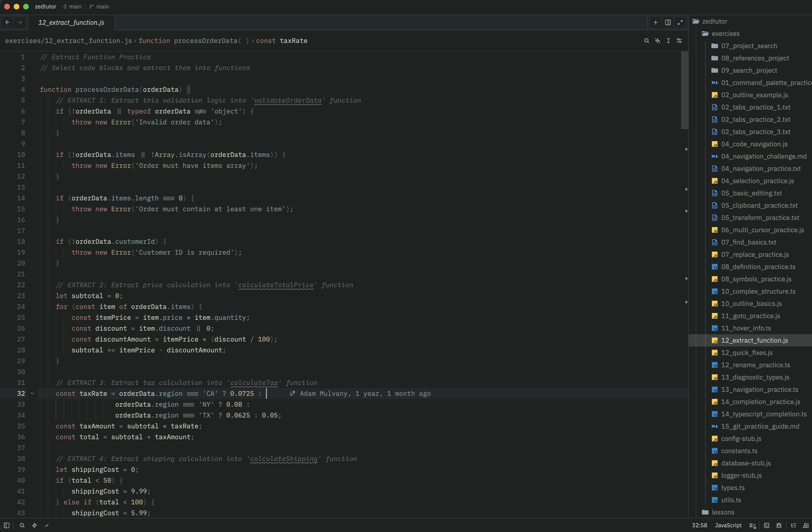Toggle selections menu I-beam icon
This screenshot has height=532, width=812.
[x=668, y=41]
